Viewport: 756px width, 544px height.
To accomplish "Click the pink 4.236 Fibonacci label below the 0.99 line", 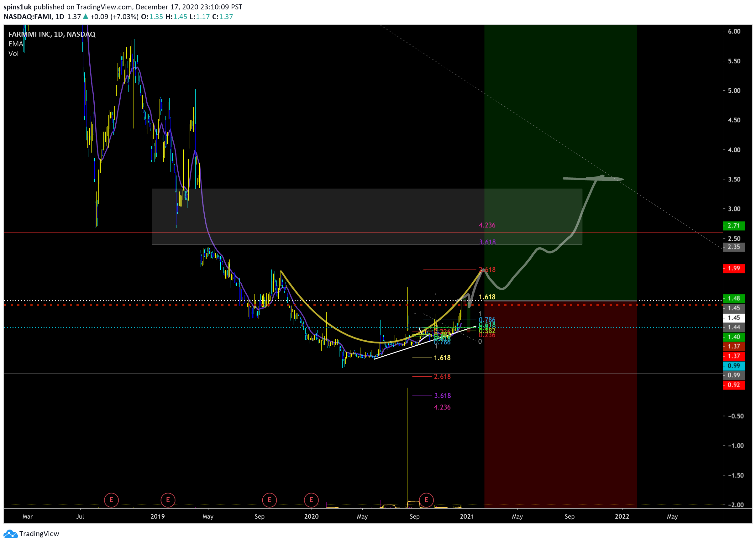I will [x=442, y=407].
